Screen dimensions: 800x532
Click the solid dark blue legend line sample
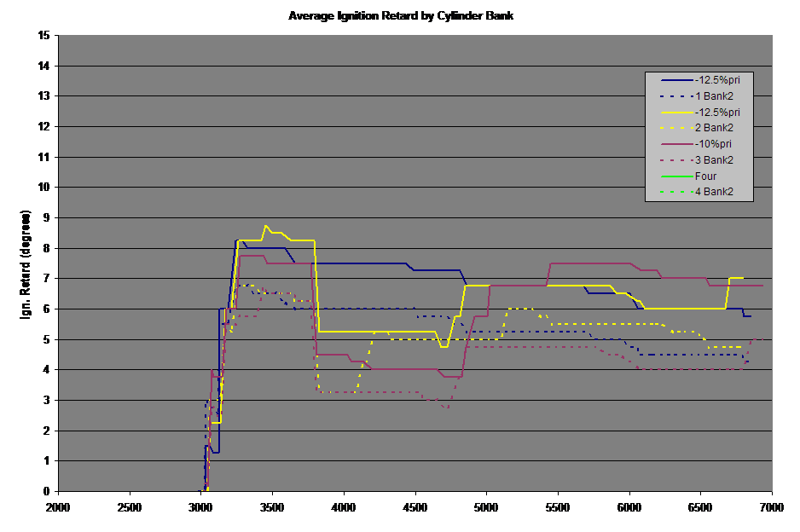point(676,80)
